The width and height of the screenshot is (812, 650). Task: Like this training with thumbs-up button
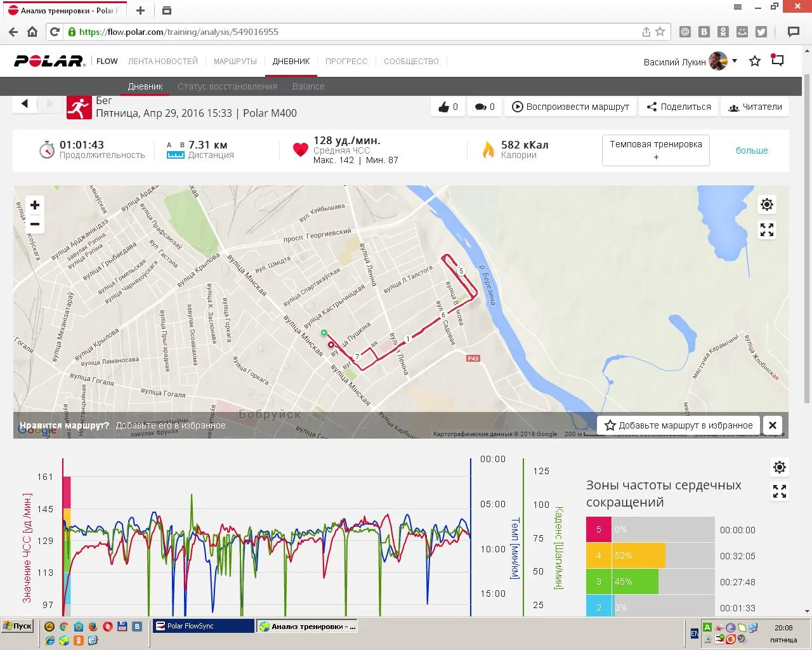tap(448, 107)
